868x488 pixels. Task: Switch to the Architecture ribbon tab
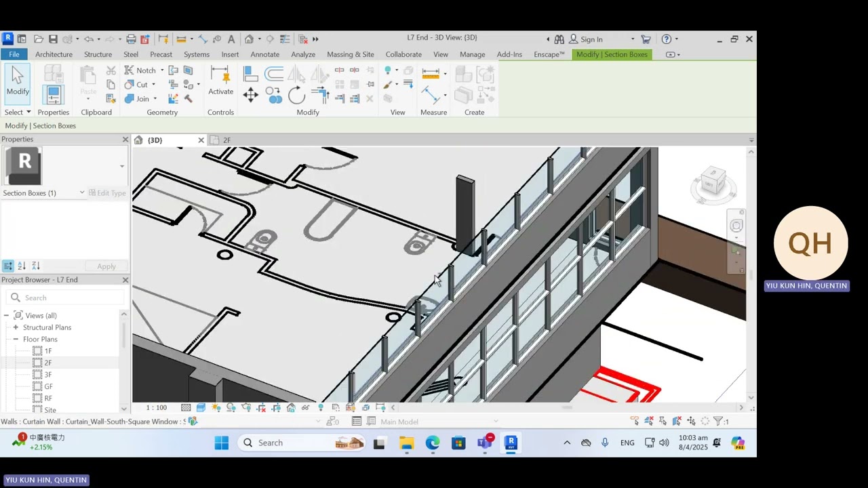54,54
